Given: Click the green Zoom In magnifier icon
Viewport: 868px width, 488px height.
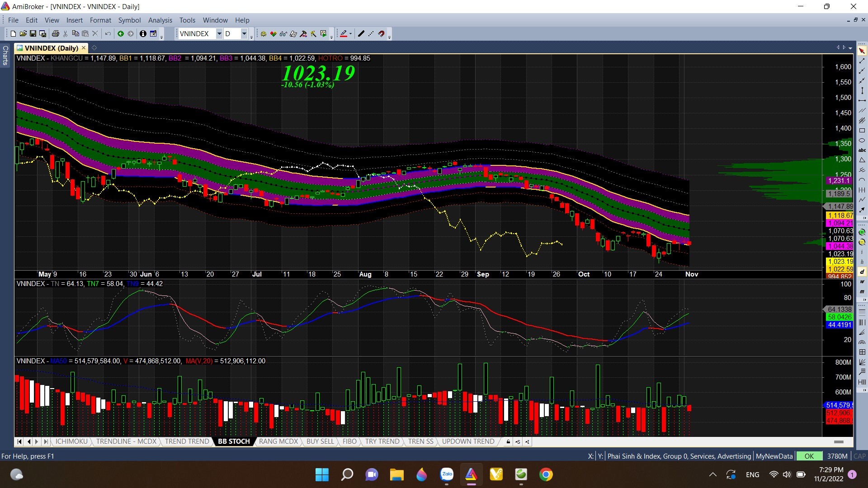Looking at the screenshot, I should point(862,233).
